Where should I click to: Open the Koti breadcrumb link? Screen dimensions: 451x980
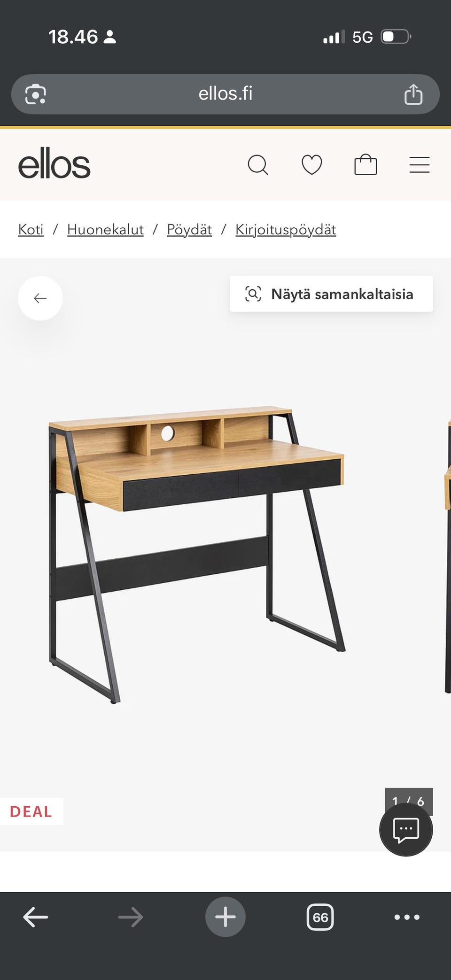point(31,230)
